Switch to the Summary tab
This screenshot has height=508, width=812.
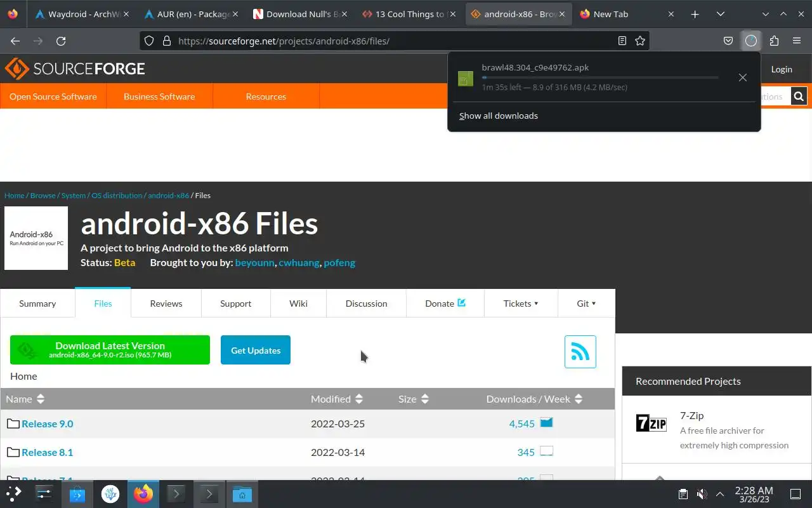37,304
